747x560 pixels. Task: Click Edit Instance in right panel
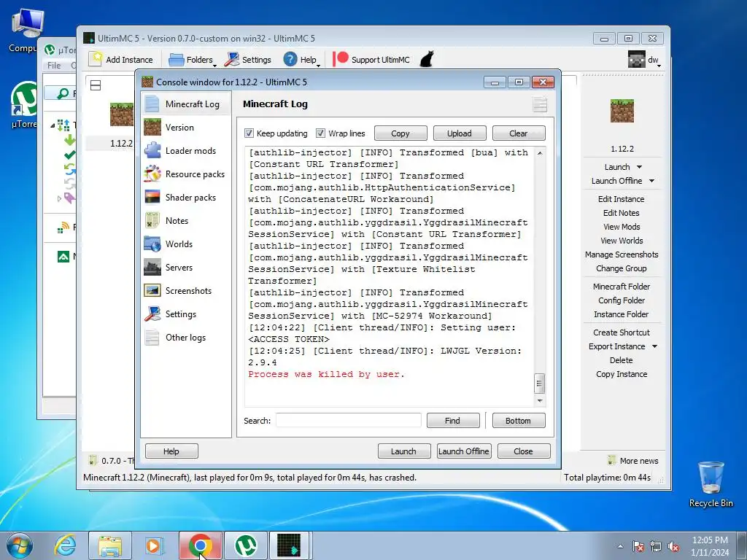coord(622,199)
